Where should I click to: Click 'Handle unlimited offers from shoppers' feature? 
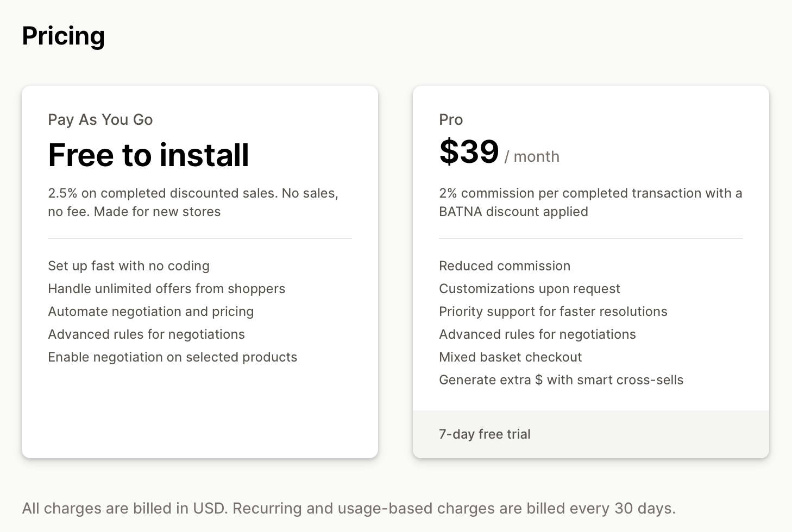coord(166,289)
